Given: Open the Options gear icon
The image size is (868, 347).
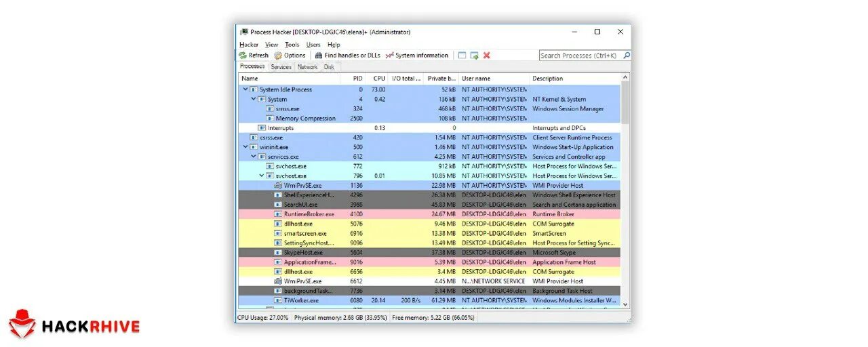Looking at the screenshot, I should (x=278, y=56).
